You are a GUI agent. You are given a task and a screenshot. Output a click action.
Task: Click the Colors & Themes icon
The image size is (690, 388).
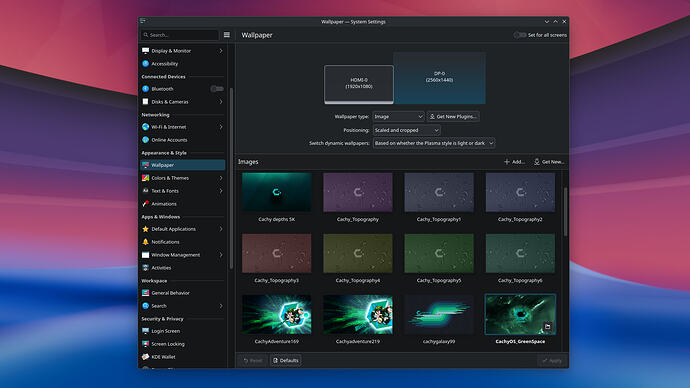click(x=145, y=178)
